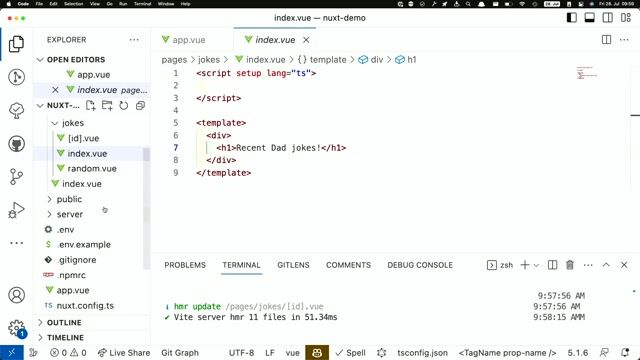Toggle Spell checker in status bar
Image resolution: width=640 pixels, height=360 pixels.
pos(351,353)
